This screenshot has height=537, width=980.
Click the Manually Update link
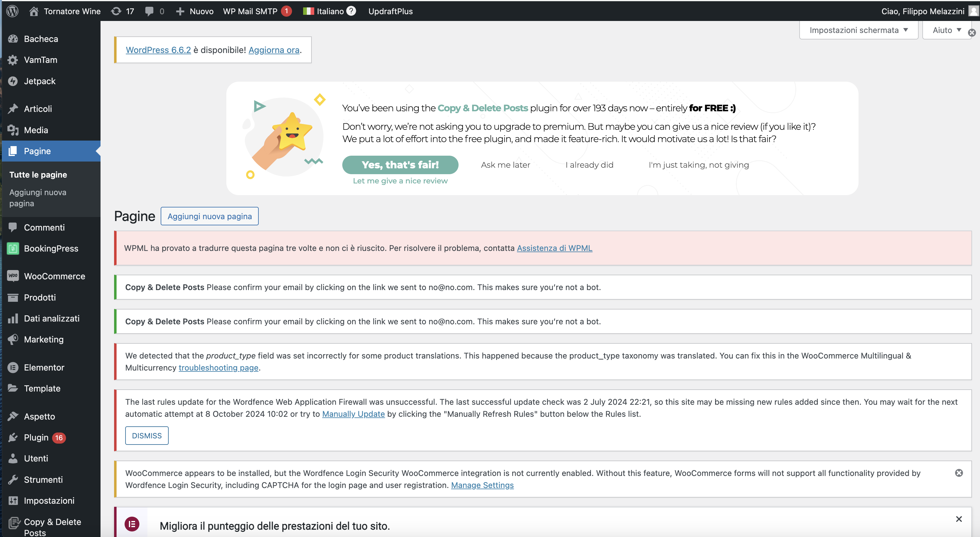tap(353, 414)
